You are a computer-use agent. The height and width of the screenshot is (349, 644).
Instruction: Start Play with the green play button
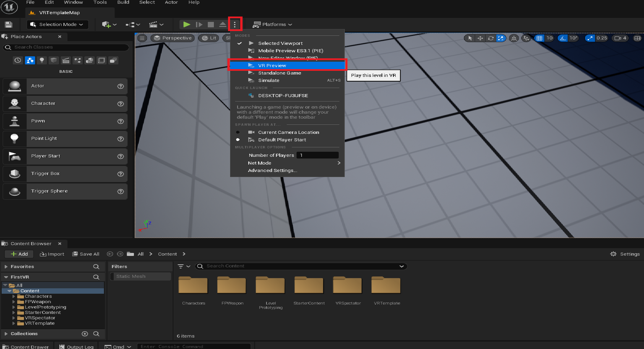(187, 24)
